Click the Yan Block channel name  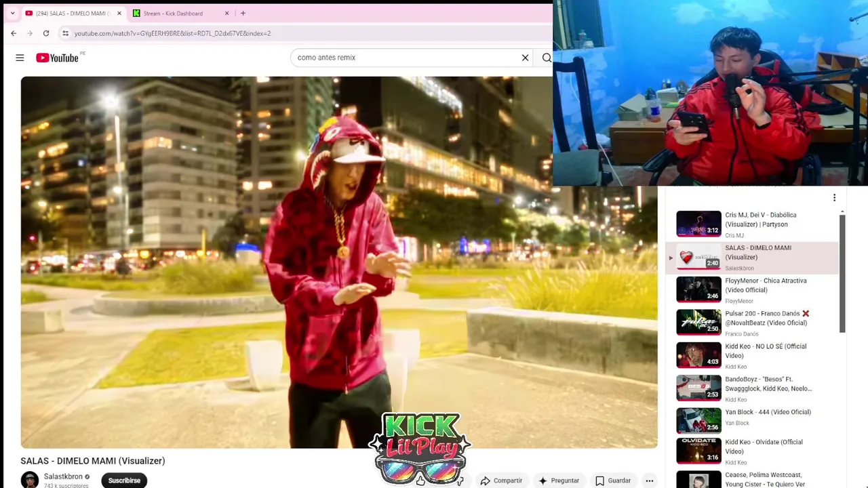point(737,423)
